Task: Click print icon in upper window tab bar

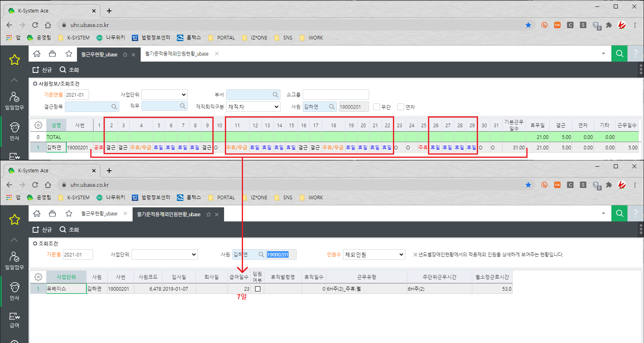Action: 52,54
